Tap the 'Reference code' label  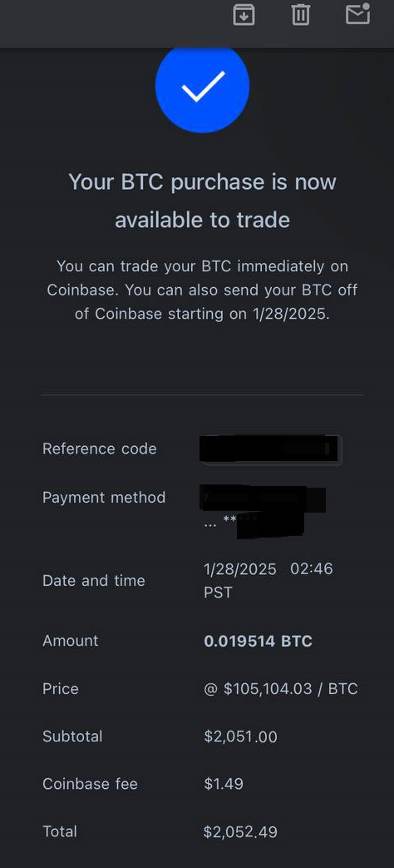[100, 449]
